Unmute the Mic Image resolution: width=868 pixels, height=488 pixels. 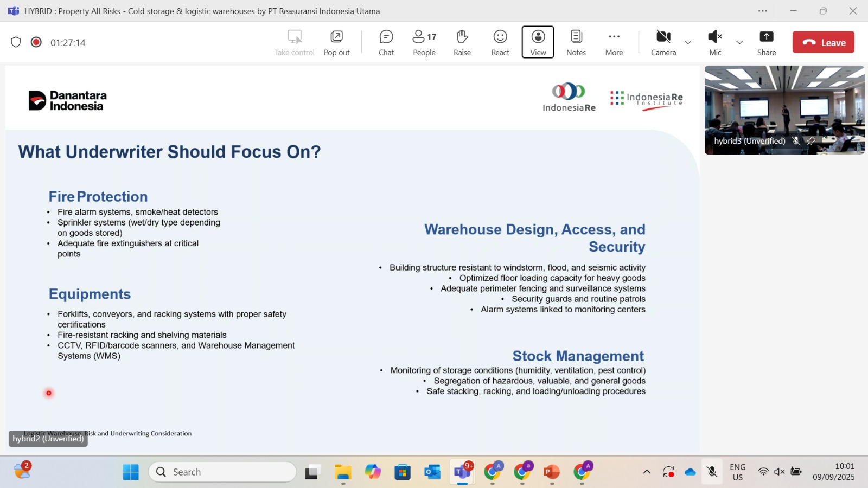click(715, 42)
